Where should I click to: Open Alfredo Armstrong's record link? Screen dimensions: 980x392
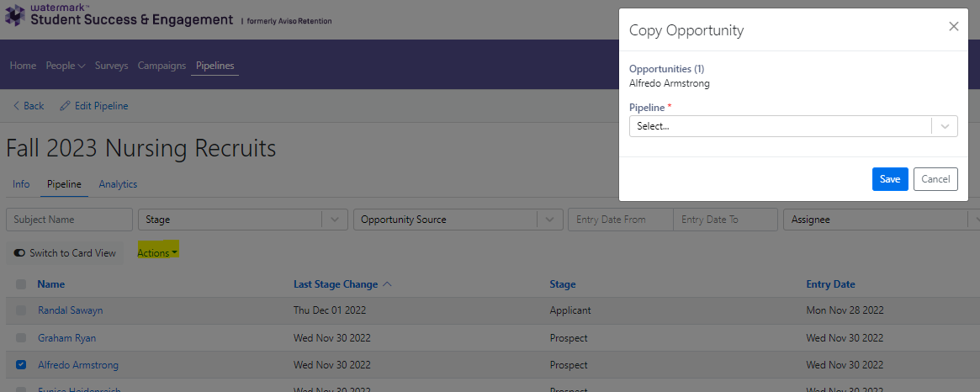coord(78,364)
